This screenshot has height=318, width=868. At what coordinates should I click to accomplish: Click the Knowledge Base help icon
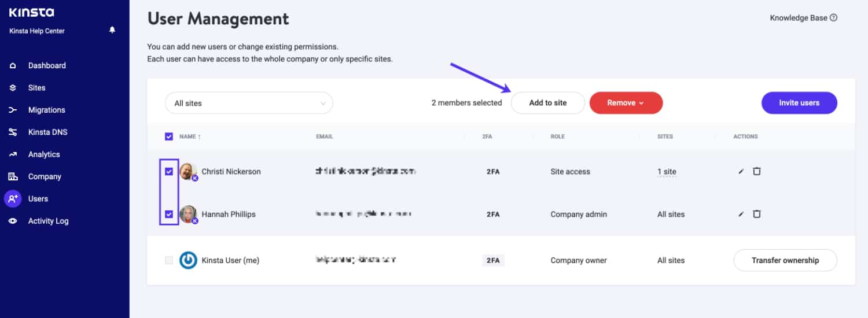pos(833,18)
